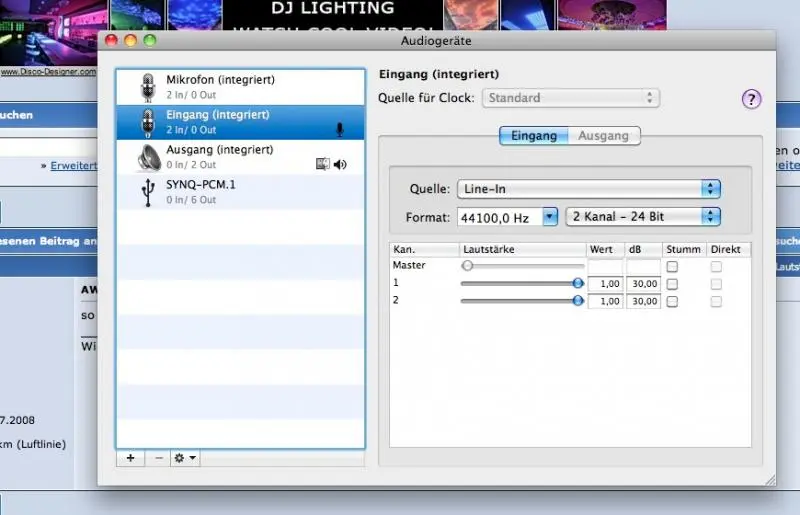Switch to the Ausgang tab
The height and width of the screenshot is (515, 800).
[604, 136]
